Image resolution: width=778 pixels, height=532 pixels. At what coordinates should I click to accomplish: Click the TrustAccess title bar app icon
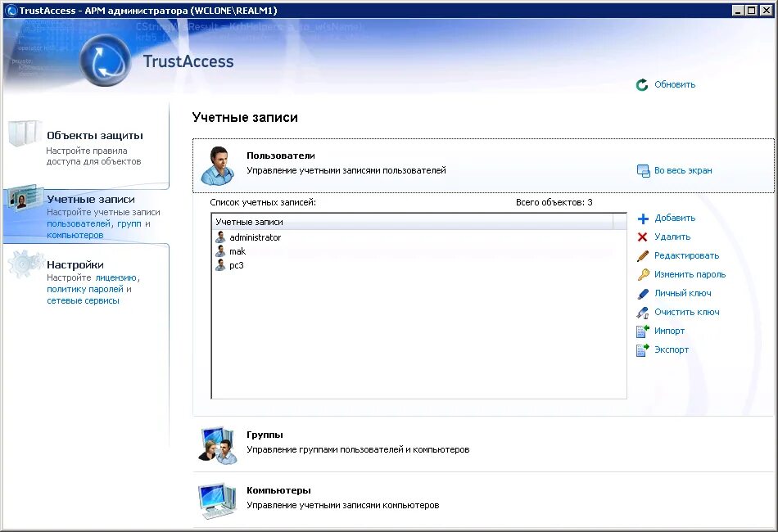point(11,11)
